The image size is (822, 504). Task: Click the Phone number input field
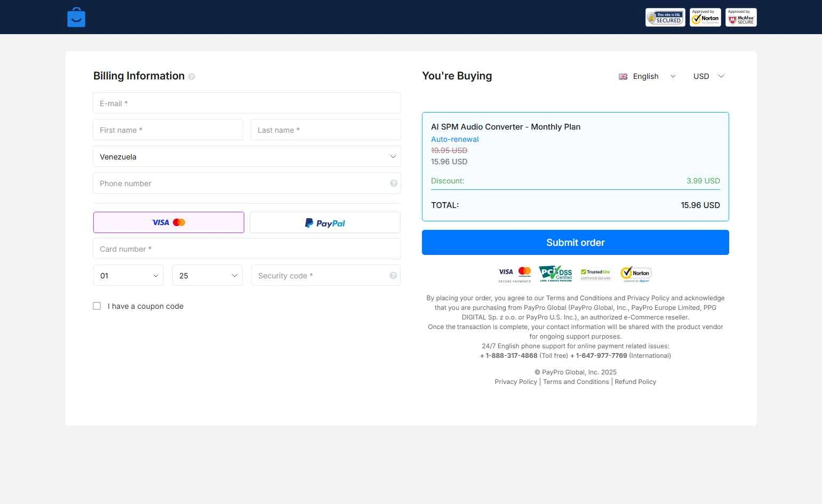click(247, 183)
